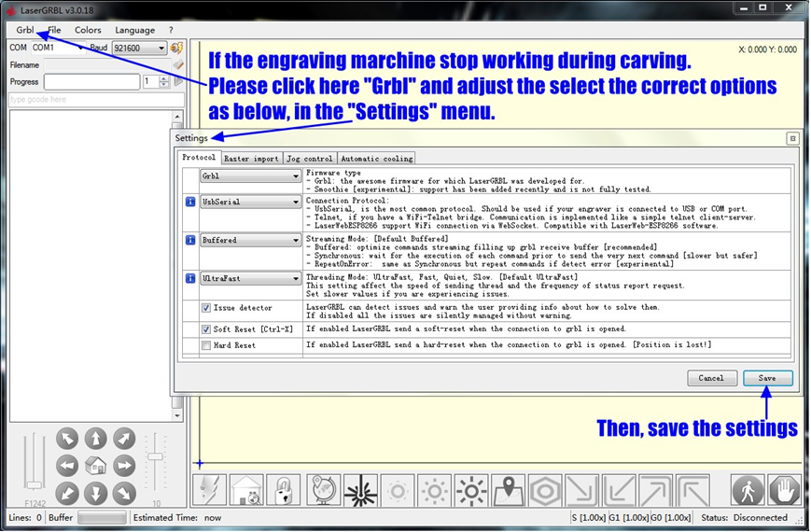
Task: Click the open file icon beside Filename
Action: [x=178, y=64]
